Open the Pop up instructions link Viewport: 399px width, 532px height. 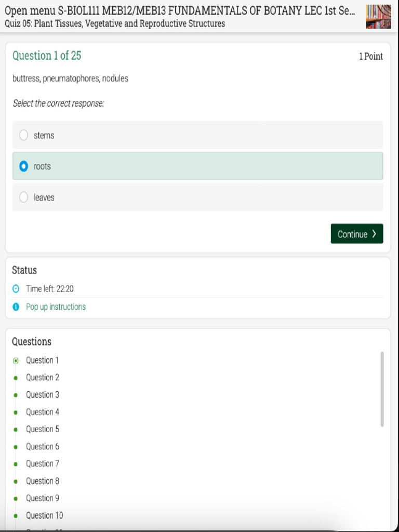pyautogui.click(x=56, y=307)
